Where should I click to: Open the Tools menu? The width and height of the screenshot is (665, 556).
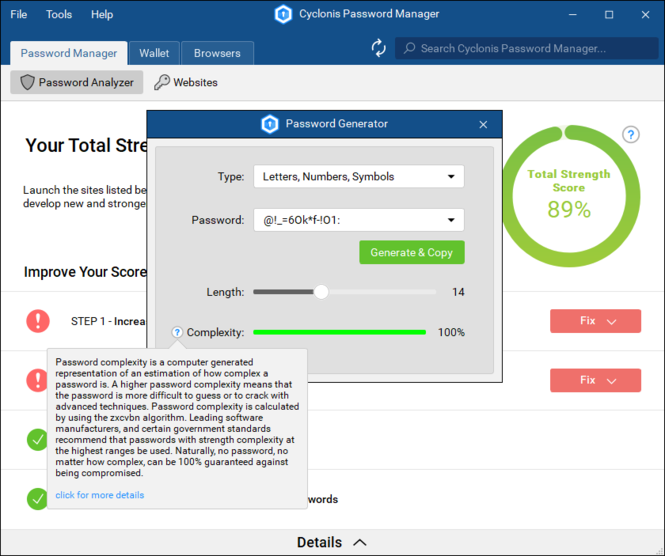59,14
